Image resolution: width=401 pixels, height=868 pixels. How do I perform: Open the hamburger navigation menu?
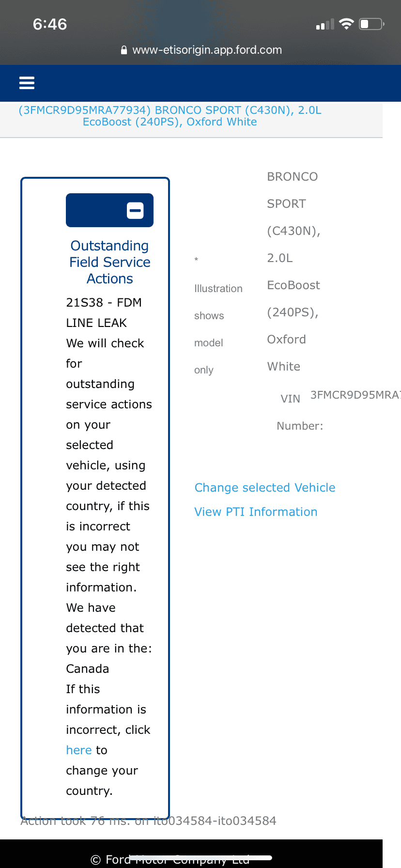click(x=27, y=83)
